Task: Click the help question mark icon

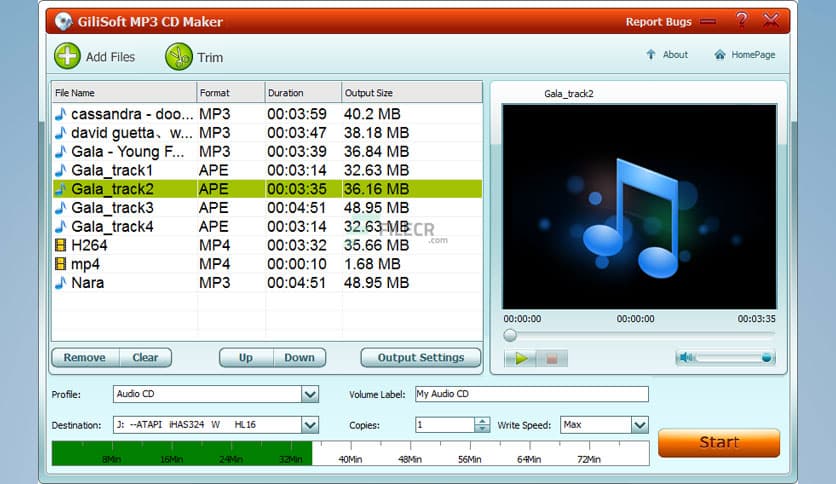Action: click(x=742, y=20)
